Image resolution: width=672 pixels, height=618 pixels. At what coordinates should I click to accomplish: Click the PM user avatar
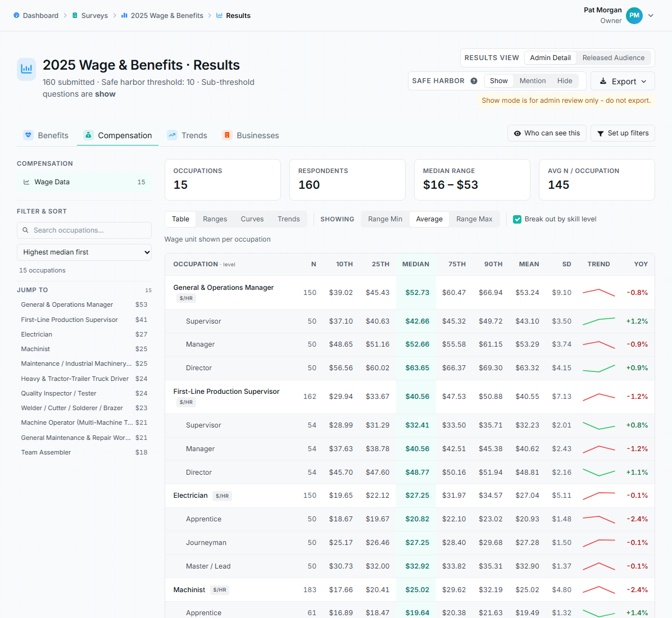[x=634, y=15]
